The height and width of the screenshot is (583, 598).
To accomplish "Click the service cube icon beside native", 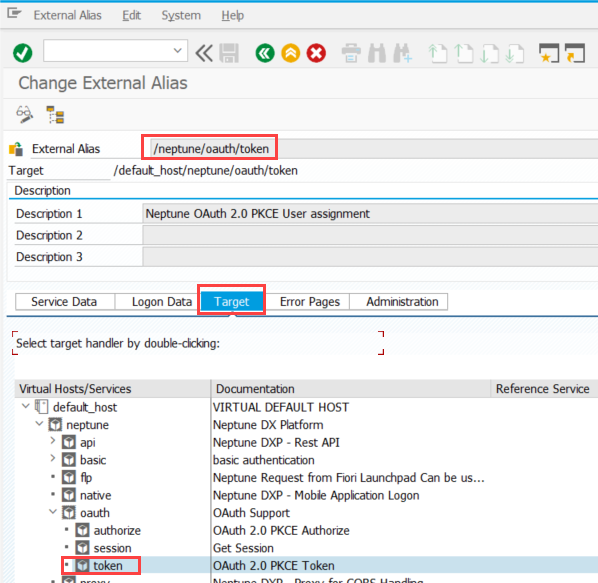I will click(69, 495).
